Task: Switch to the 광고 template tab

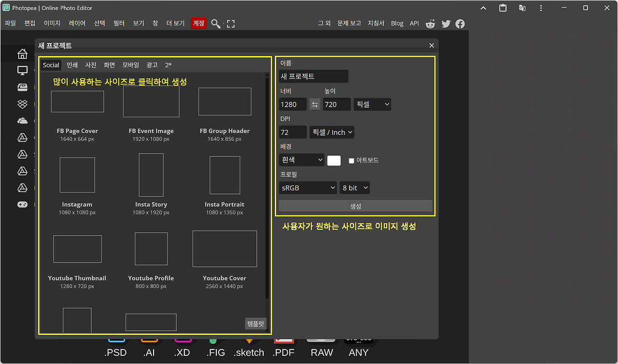Action: (x=152, y=65)
